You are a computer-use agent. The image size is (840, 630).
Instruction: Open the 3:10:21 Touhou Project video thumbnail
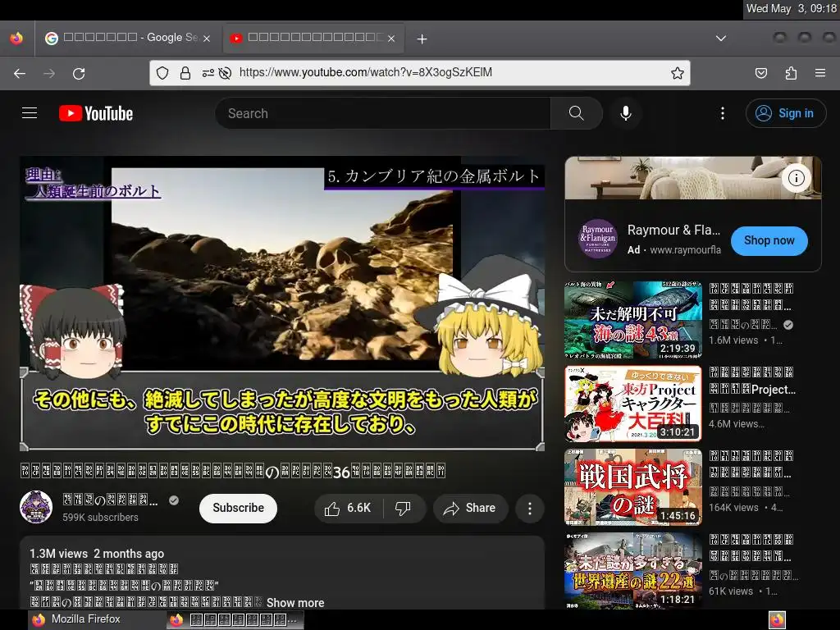pyautogui.click(x=632, y=404)
